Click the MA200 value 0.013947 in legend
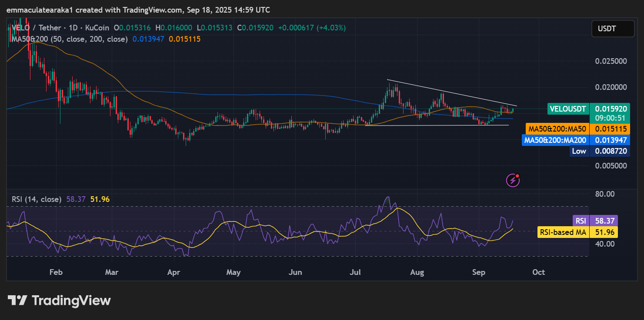Screen dimensions: 644x320 [148, 39]
